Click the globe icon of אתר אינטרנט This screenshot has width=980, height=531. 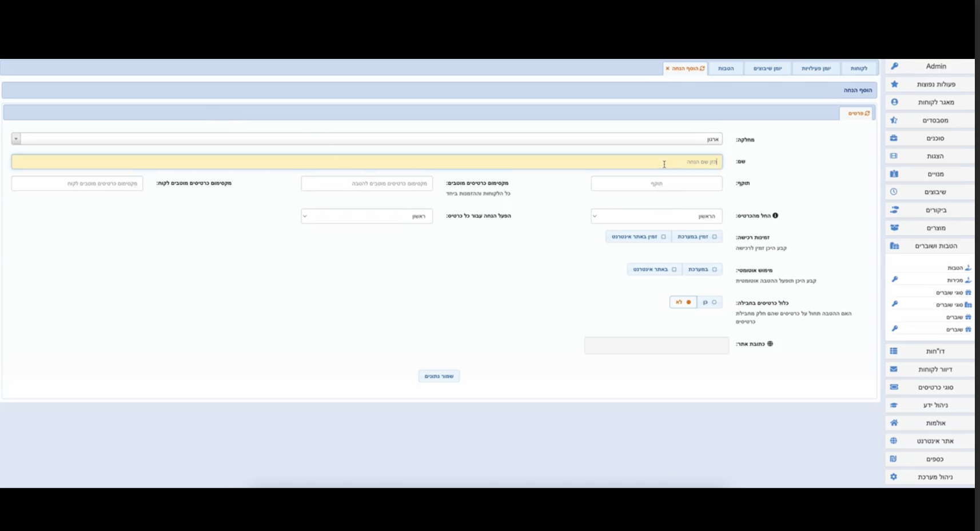[894, 441]
